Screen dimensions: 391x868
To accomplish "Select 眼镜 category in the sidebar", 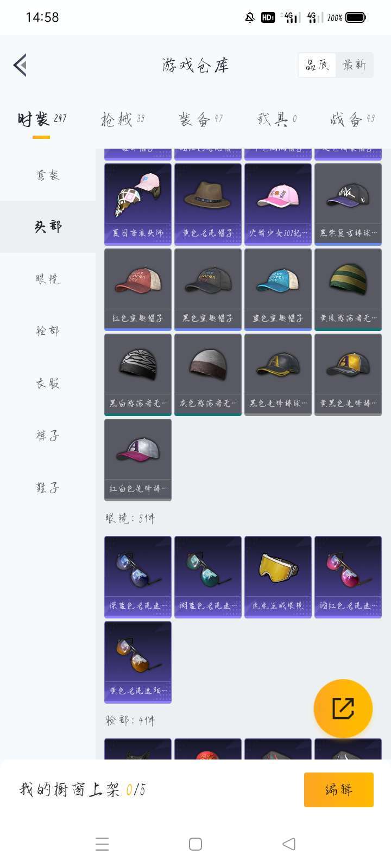I will (x=48, y=279).
